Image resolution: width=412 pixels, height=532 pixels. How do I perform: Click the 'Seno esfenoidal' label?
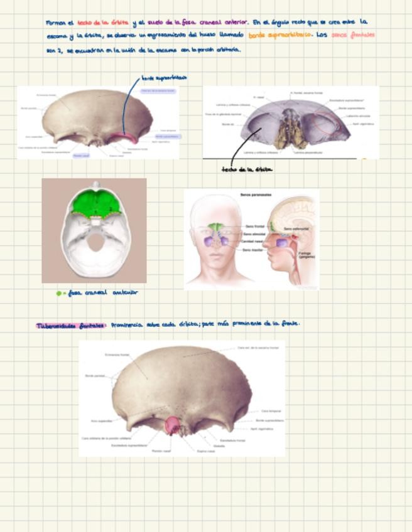296,229
